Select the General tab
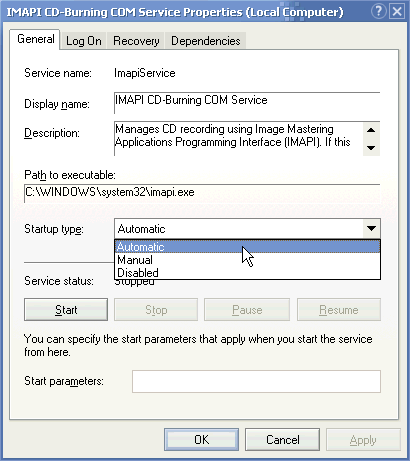 35,39
